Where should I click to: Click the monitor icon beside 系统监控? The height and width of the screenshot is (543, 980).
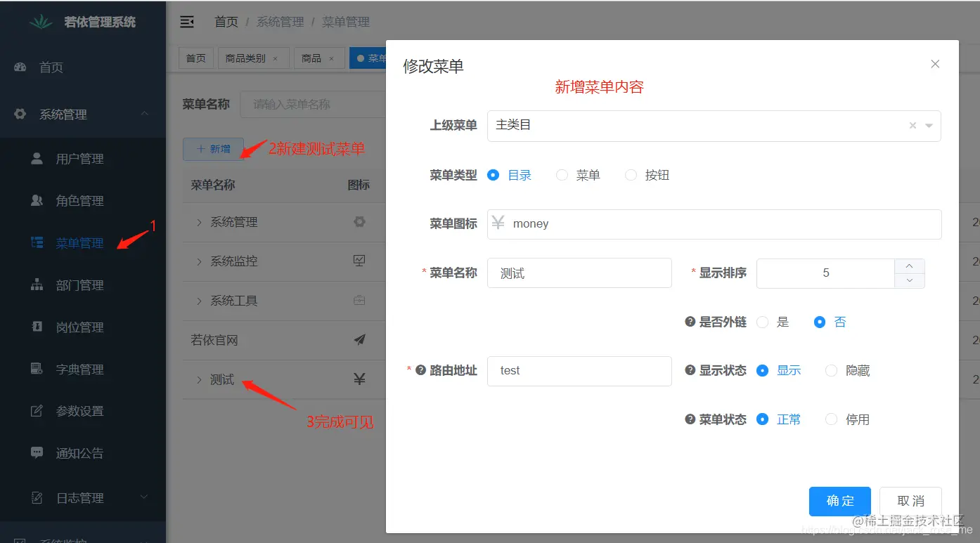tap(359, 261)
